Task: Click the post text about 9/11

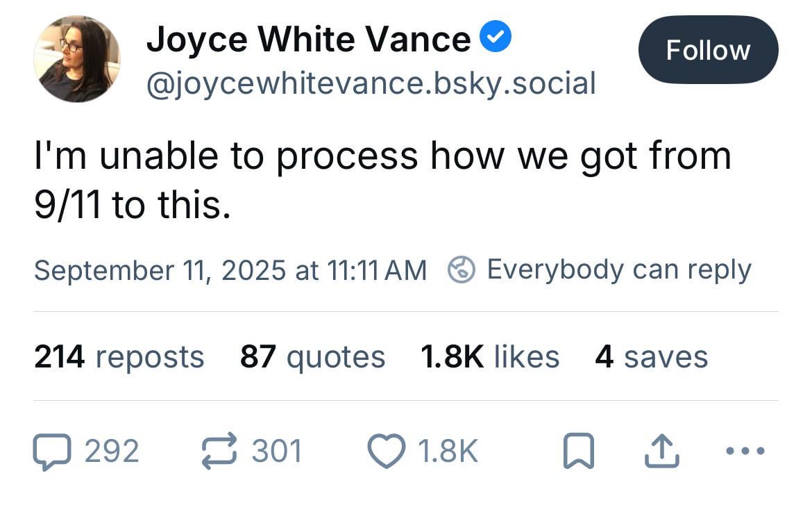Action: (x=382, y=180)
